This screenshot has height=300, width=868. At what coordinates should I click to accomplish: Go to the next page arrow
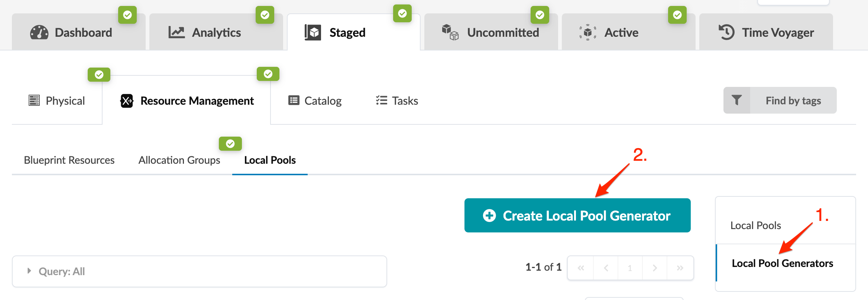click(x=655, y=268)
